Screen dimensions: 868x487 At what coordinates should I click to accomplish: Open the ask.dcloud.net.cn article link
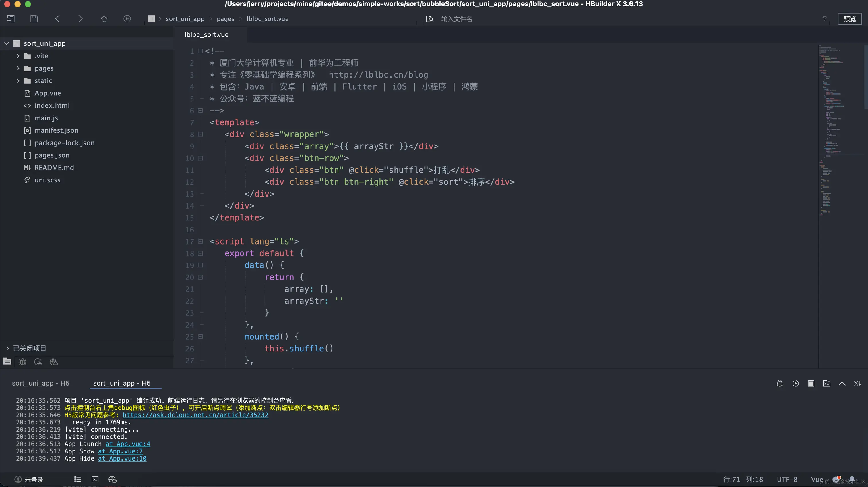(x=195, y=415)
